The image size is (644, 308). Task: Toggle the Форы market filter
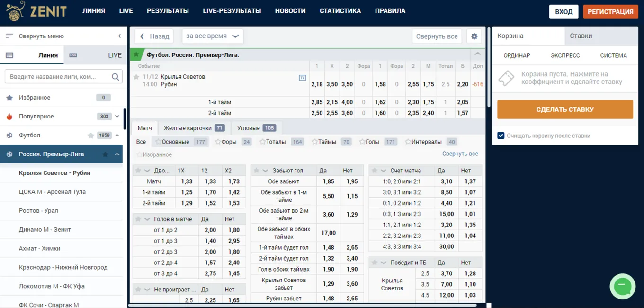pyautogui.click(x=233, y=142)
